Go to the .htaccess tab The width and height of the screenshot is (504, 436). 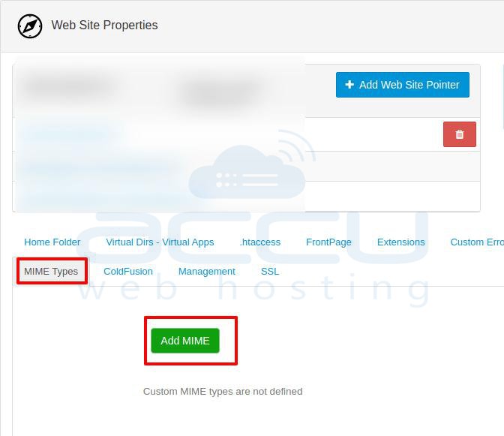click(259, 242)
